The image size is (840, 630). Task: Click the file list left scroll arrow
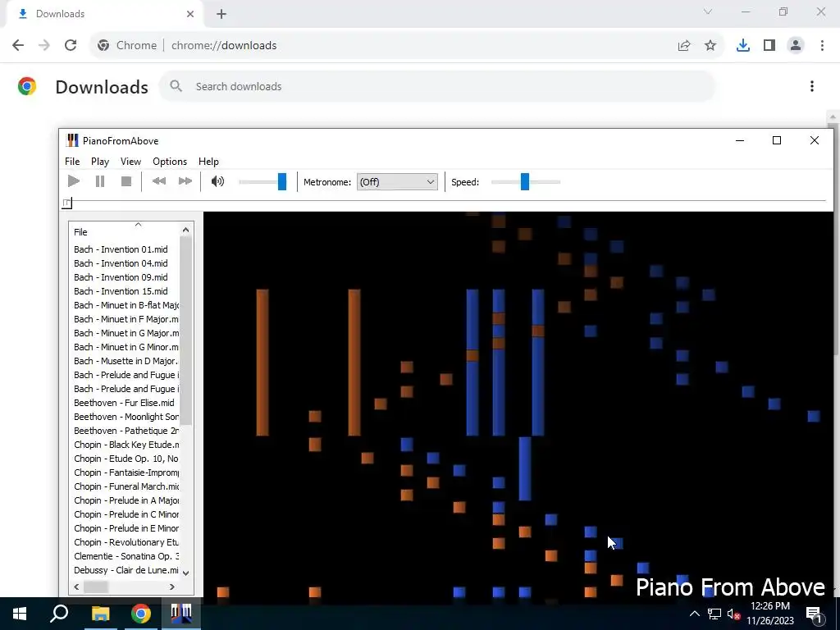tap(76, 587)
